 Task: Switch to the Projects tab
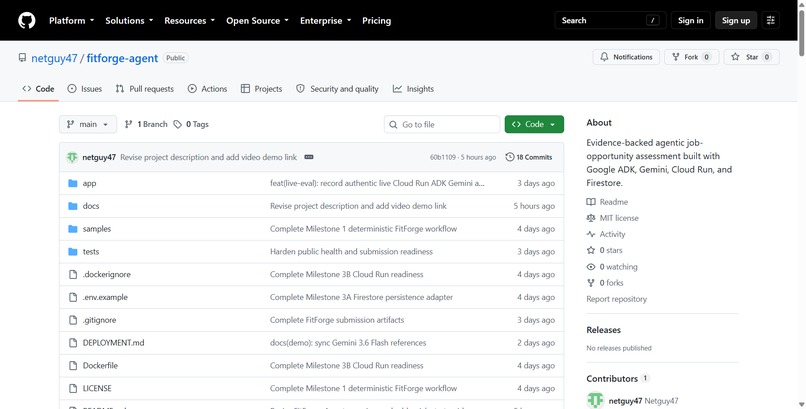(x=262, y=89)
